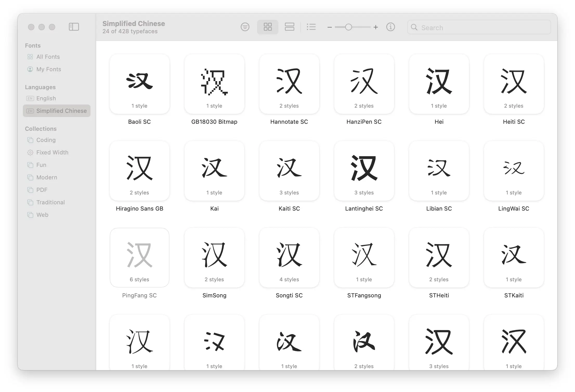Switch to grid view
Image resolution: width=575 pixels, height=392 pixels.
click(x=267, y=27)
